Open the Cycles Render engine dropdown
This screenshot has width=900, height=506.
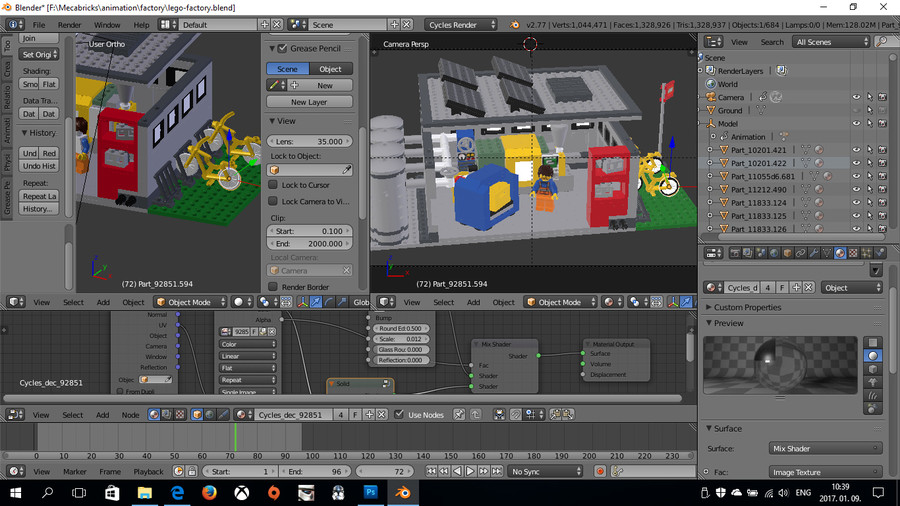click(x=461, y=25)
